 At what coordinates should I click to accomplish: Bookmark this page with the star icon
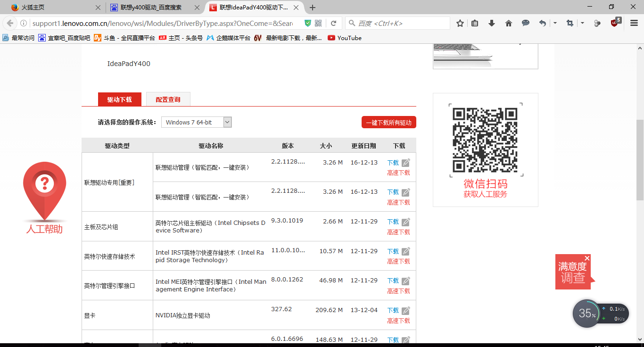pos(460,22)
